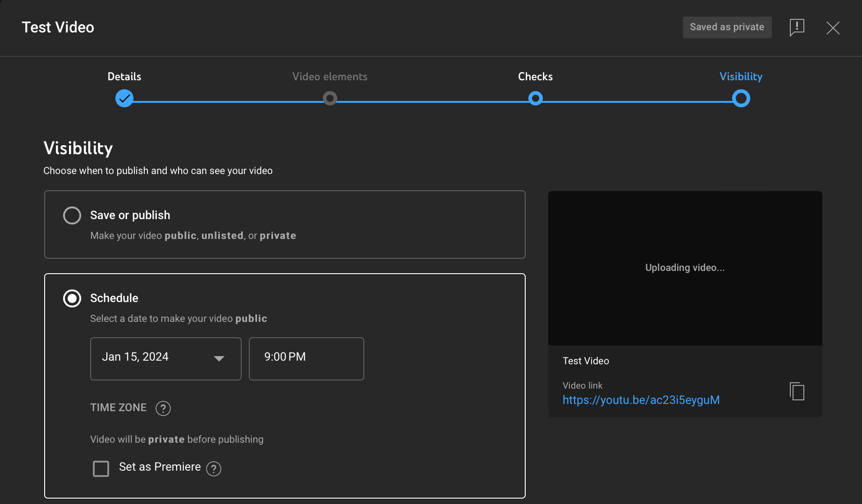The height and width of the screenshot is (504, 862).
Task: Click the Visibility step circle
Action: coord(741,98)
